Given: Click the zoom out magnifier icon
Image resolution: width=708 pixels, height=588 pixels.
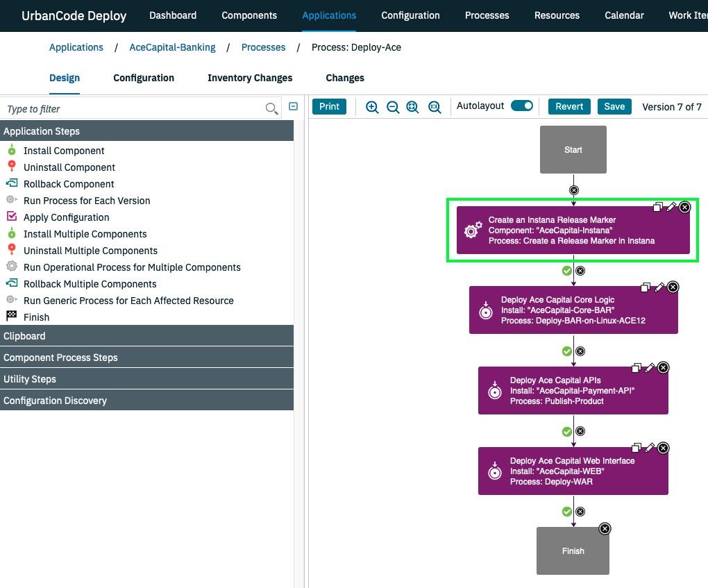Looking at the screenshot, I should [x=393, y=107].
